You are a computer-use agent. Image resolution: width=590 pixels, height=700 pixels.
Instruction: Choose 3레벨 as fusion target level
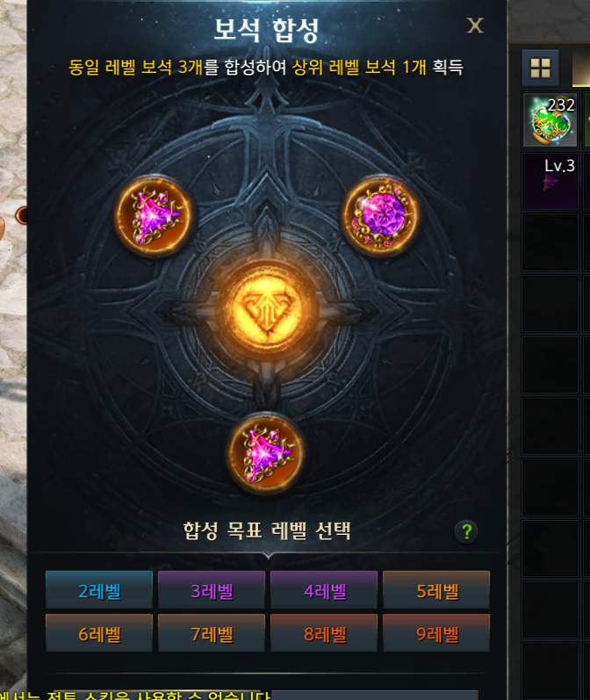pos(212,590)
